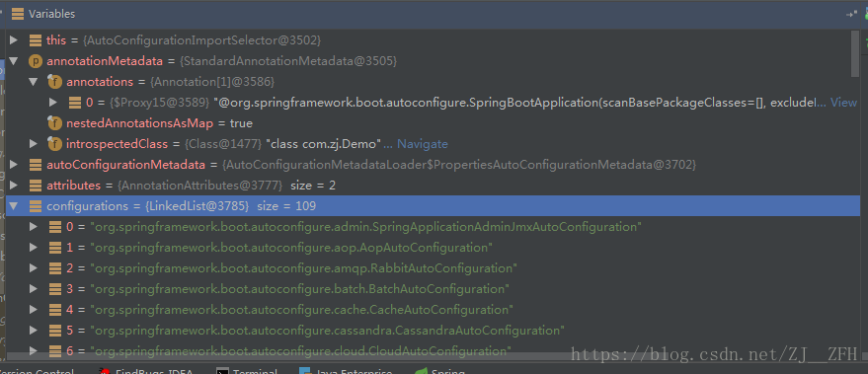Click the element icon of CacheAutoConfiguration row
868x374 pixels.
pos(54,309)
